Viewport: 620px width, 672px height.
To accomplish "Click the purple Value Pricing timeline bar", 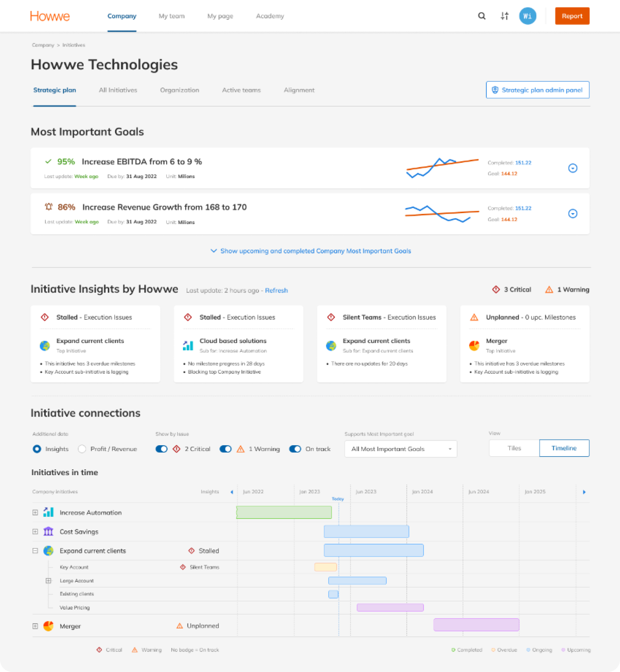I will [x=390, y=607].
